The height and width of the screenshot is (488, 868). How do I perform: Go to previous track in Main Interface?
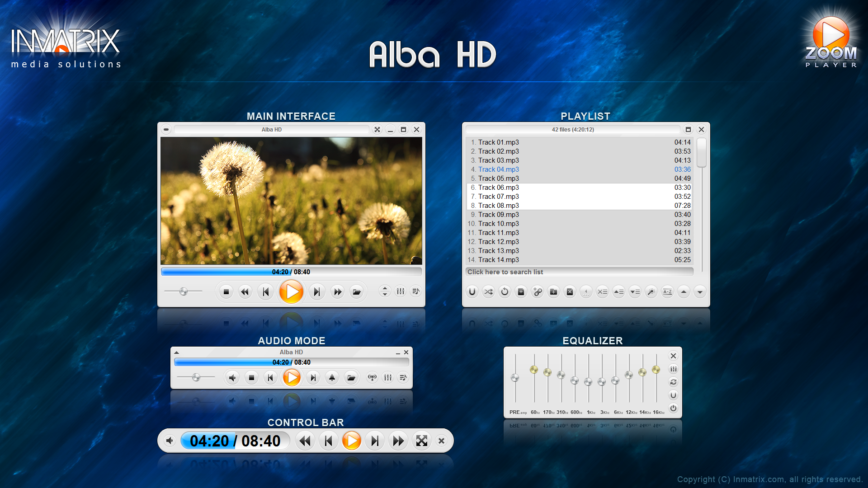click(266, 292)
